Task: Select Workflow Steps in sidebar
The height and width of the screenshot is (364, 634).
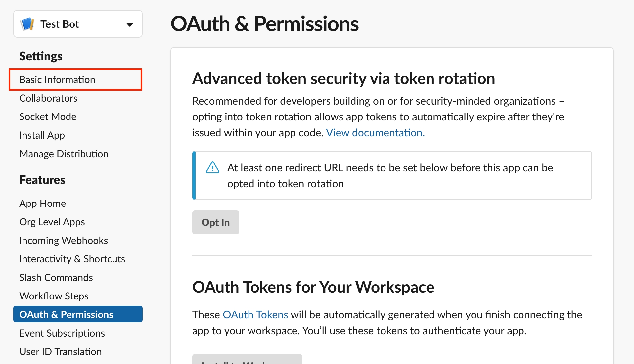Action: [54, 296]
